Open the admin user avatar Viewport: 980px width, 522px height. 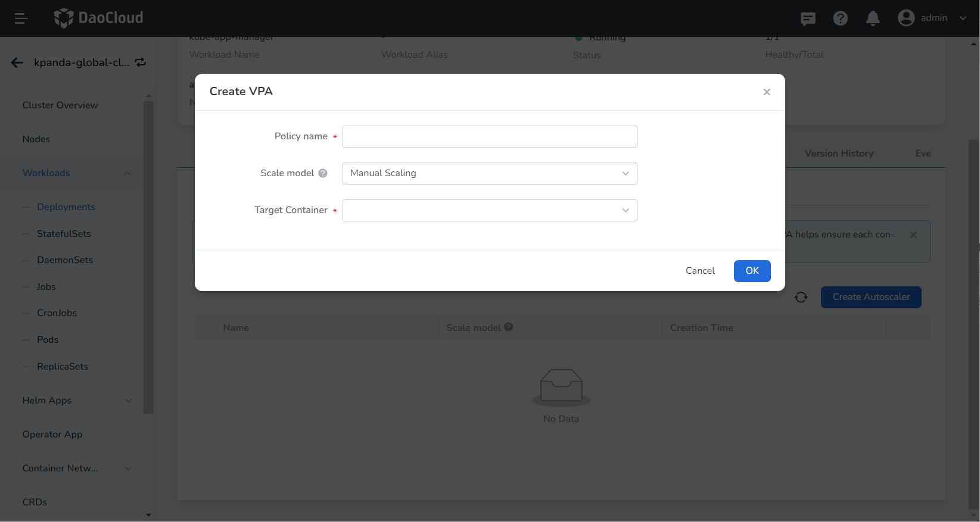[906, 18]
